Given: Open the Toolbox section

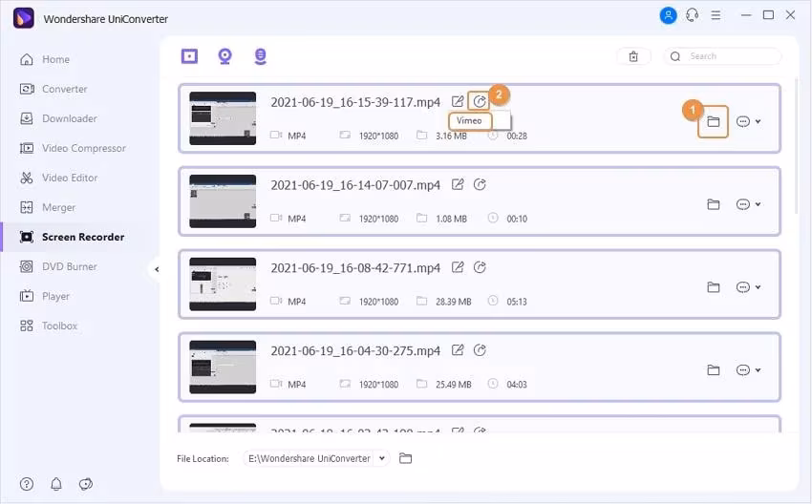Looking at the screenshot, I should click(x=48, y=325).
